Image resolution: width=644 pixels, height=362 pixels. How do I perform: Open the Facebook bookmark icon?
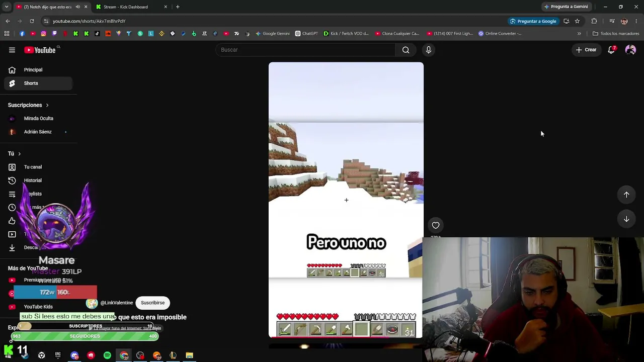click(x=22, y=34)
